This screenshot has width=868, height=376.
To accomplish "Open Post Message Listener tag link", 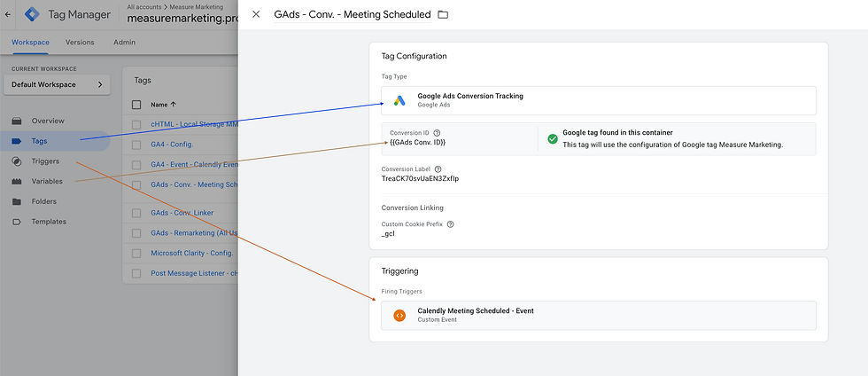I will coord(194,273).
